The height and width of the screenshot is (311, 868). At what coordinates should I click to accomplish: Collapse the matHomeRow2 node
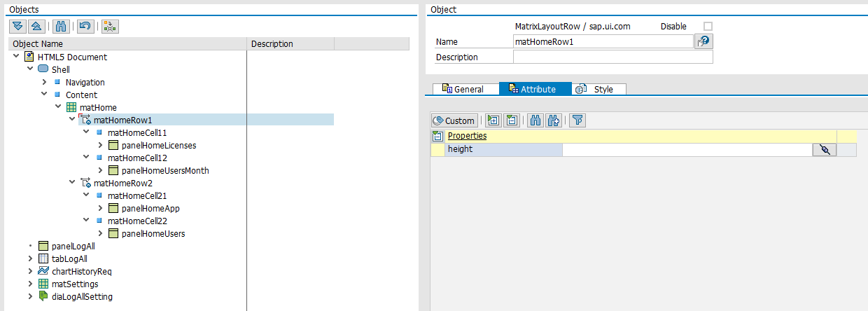point(72,183)
